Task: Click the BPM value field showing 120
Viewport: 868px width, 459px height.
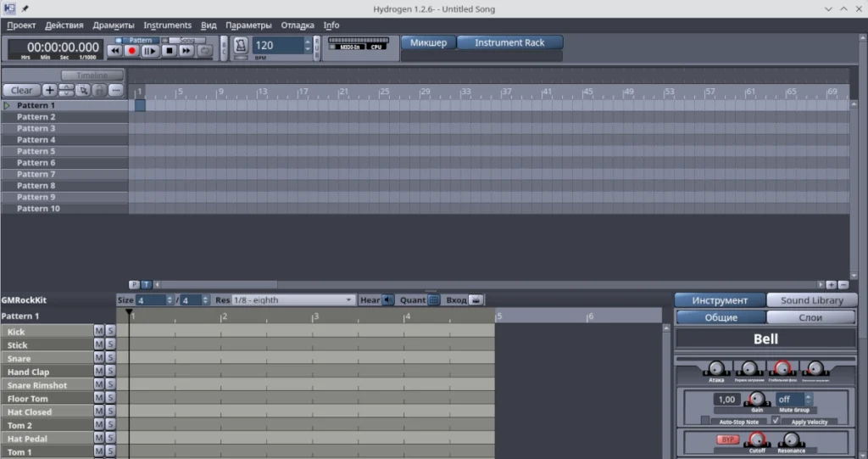Action: (278, 46)
